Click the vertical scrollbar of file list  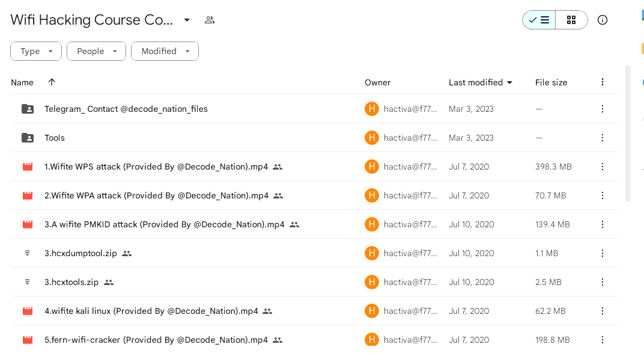(x=628, y=132)
